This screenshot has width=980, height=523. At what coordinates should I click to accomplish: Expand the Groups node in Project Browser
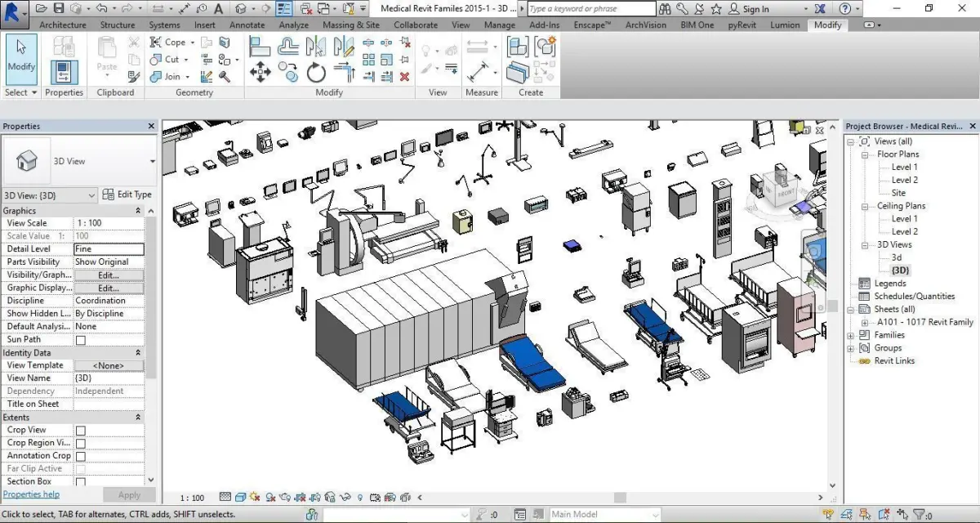point(851,348)
